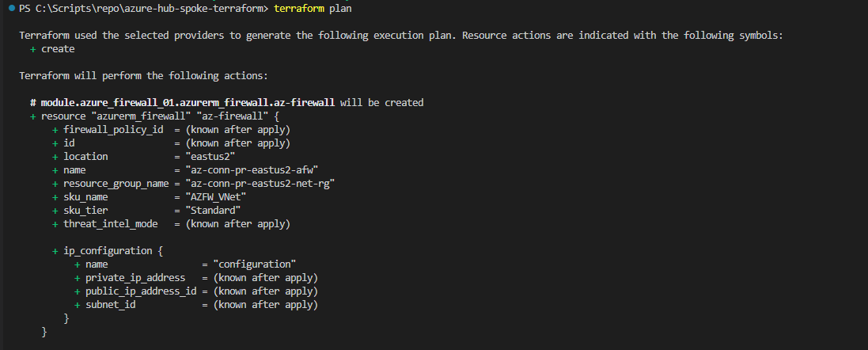Click the module.azure_firewall_01 heading line
This screenshot has height=350, width=868.
(x=227, y=102)
